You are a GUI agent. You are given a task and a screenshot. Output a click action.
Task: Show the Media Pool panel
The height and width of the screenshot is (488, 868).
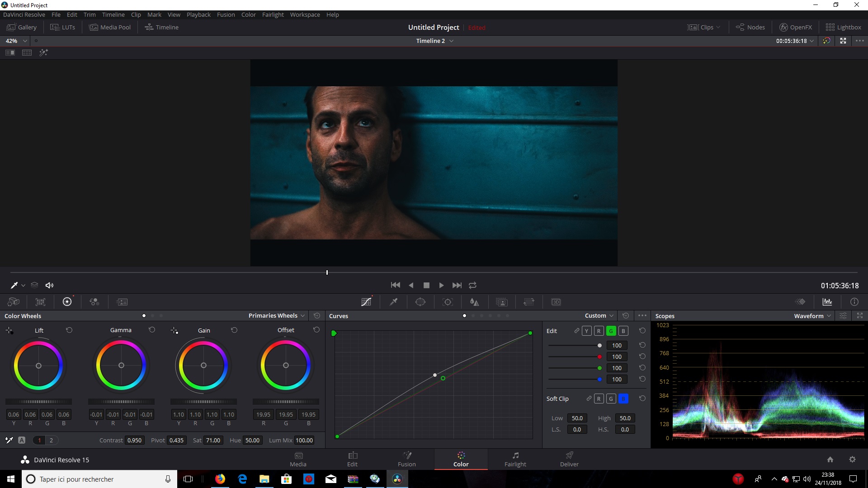(x=110, y=27)
